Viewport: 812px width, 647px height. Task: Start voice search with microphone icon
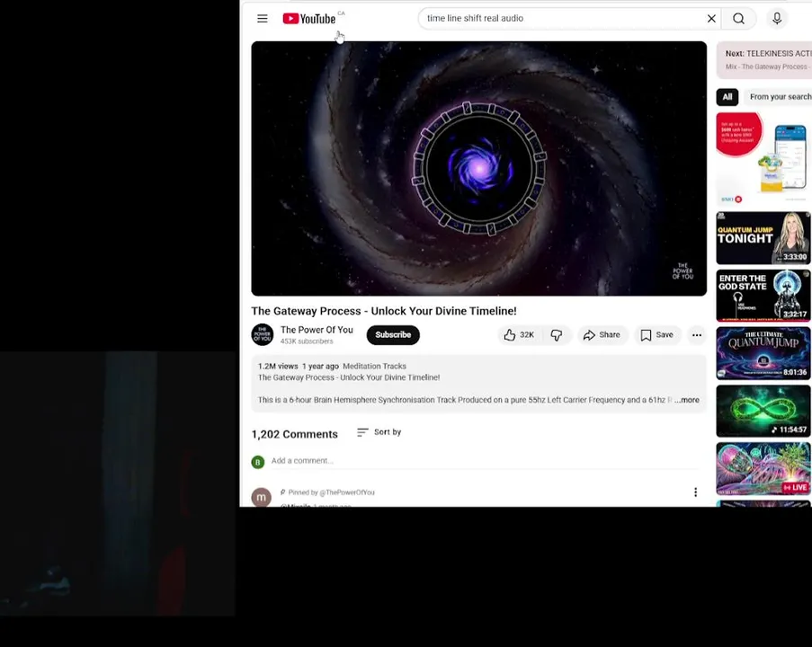(x=777, y=19)
